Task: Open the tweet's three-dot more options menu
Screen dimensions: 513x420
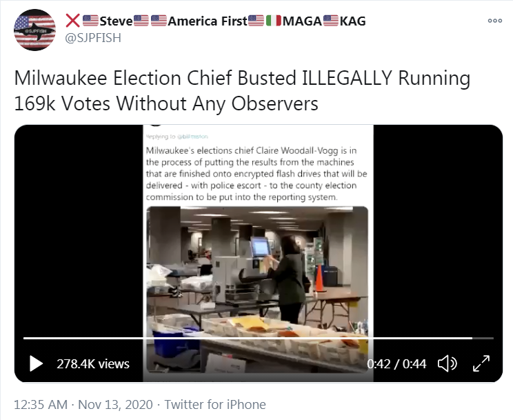Action: click(x=494, y=21)
